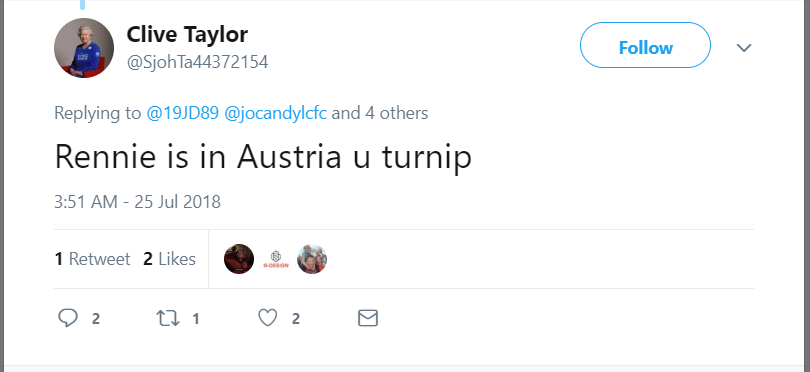Open the dark red liker avatar

pos(239,259)
